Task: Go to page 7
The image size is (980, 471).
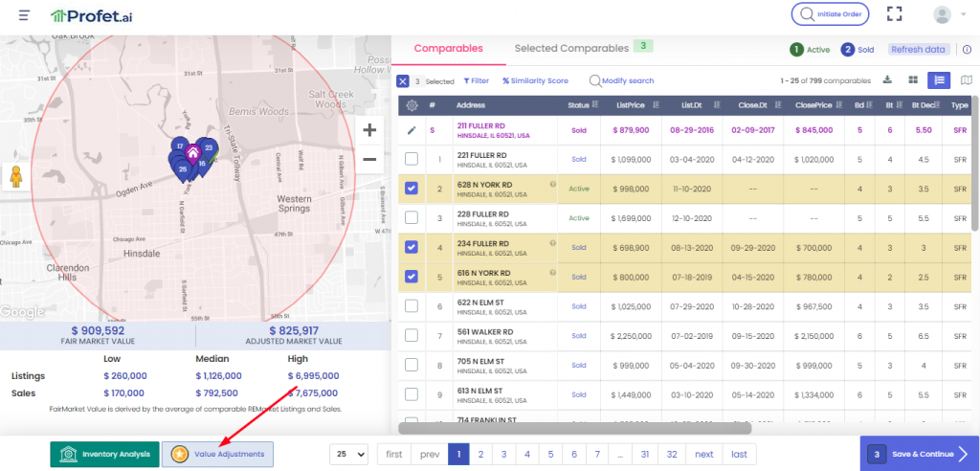Action: [597, 454]
